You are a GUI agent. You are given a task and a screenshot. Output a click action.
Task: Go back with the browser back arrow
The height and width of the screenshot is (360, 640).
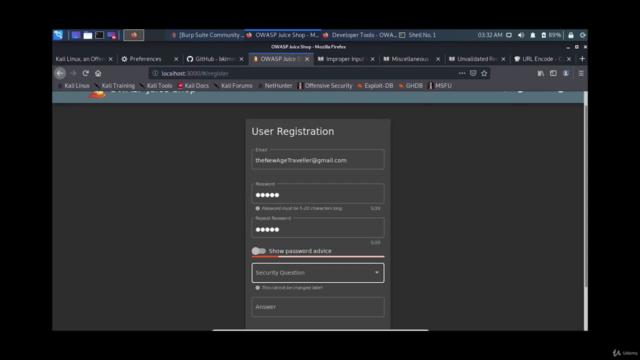(x=60, y=73)
